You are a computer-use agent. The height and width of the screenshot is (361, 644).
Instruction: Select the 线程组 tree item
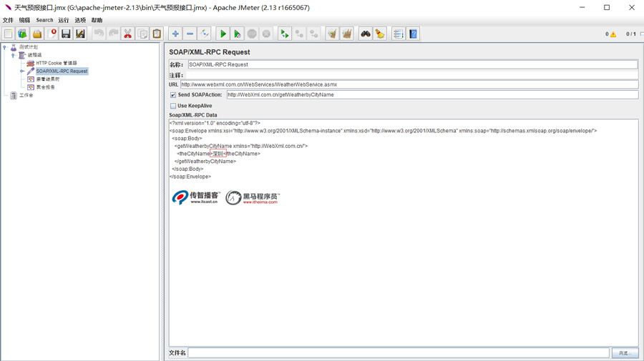(x=34, y=55)
